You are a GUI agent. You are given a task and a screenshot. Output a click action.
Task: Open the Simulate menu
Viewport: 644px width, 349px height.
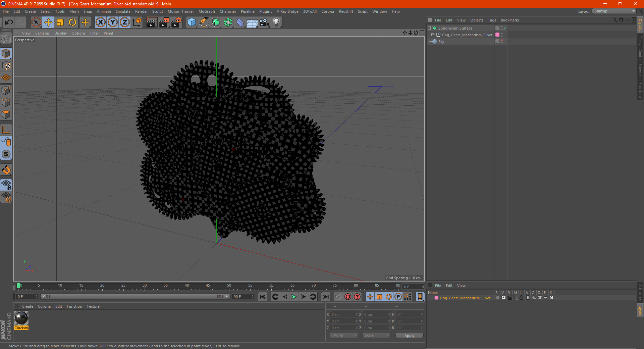(x=123, y=11)
